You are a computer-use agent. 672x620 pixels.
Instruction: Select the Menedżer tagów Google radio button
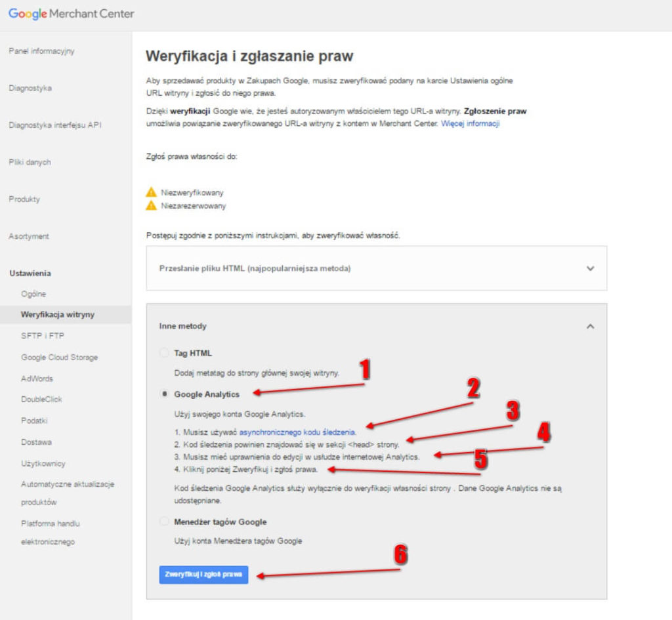(164, 522)
